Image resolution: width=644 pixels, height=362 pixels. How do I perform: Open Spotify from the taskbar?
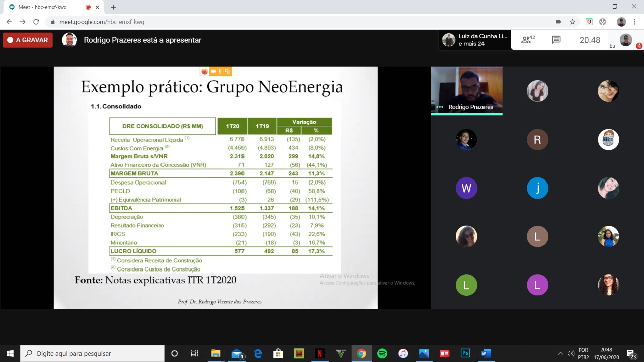point(382,353)
